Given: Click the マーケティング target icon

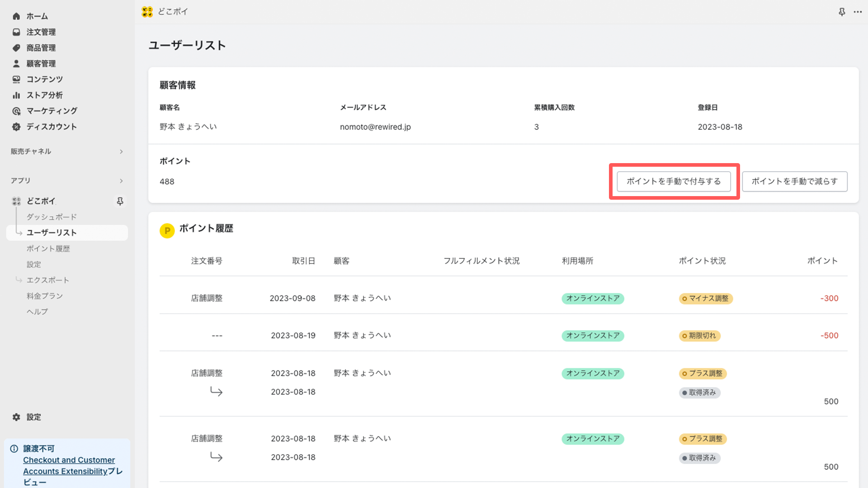Looking at the screenshot, I should [x=16, y=111].
